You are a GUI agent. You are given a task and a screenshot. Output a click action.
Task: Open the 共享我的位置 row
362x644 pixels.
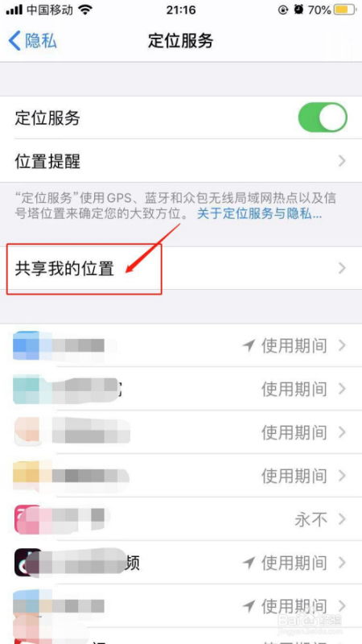tap(181, 268)
